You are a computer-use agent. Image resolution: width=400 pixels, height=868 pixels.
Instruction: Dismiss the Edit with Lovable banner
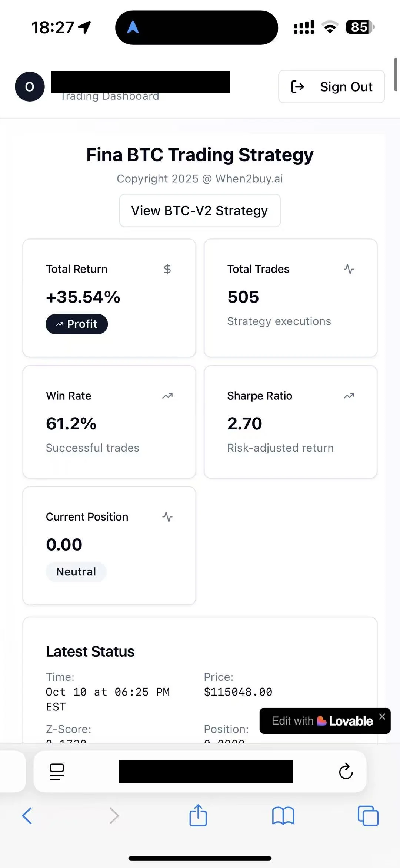(382, 717)
